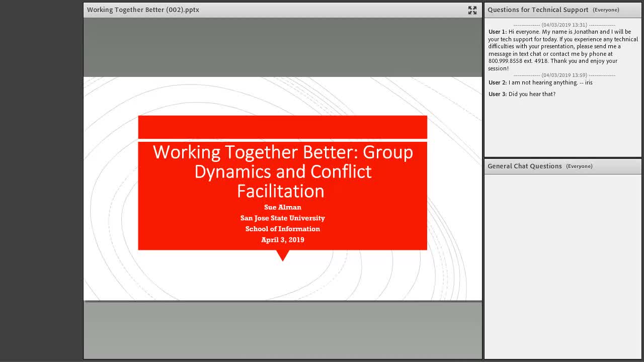
Task: Click the 'School of Information' line on the slide
Action: pos(283,229)
